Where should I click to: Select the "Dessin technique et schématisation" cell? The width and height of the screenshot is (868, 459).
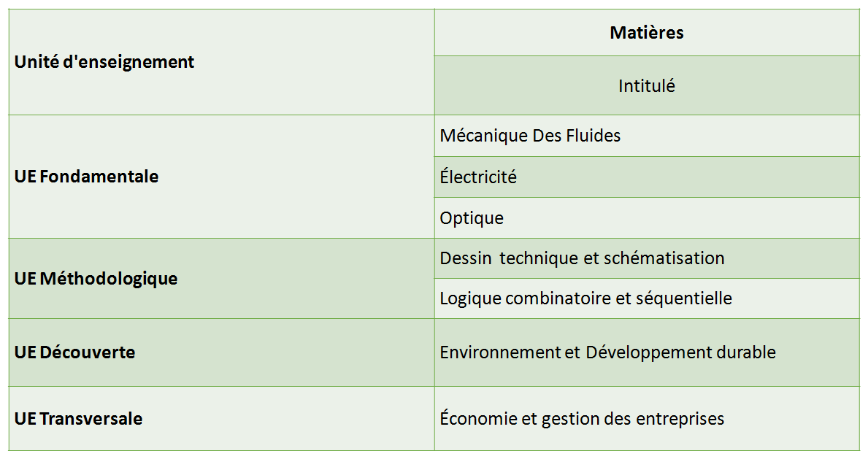click(x=582, y=258)
